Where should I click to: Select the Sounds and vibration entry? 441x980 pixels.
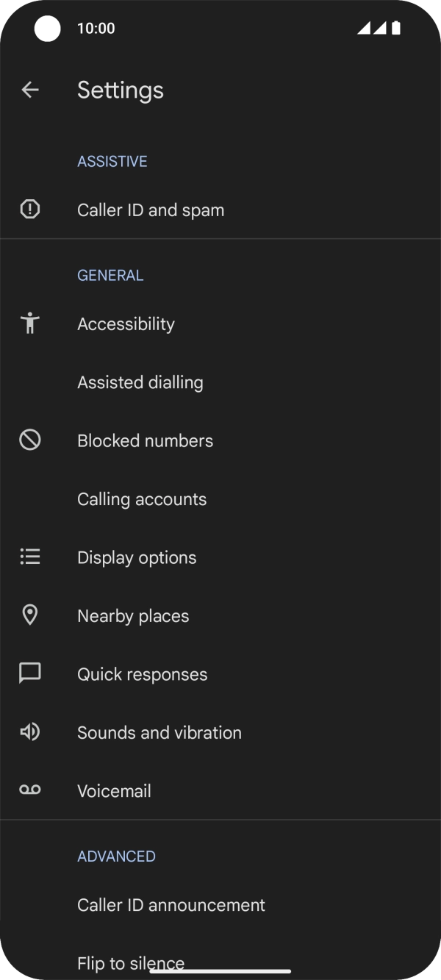159,732
